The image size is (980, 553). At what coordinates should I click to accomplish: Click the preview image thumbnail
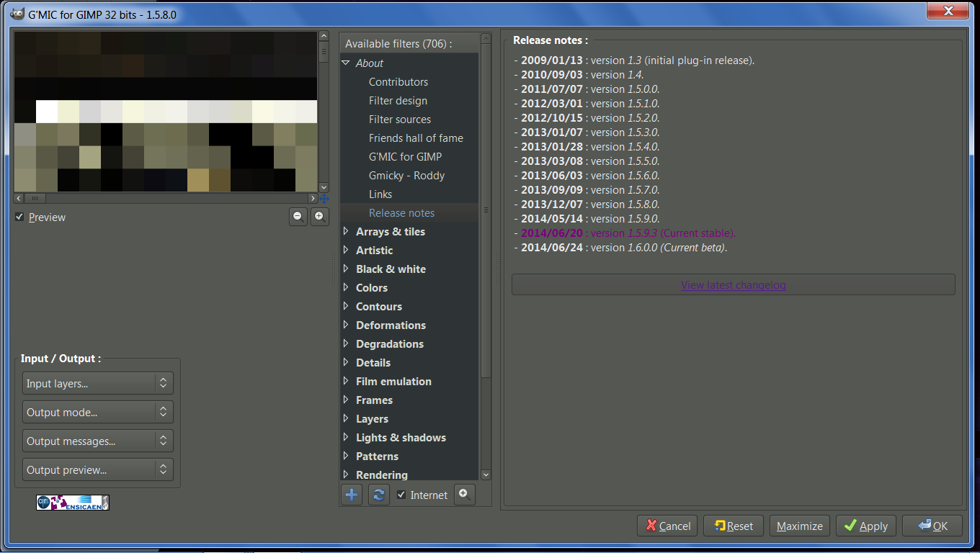point(166,112)
